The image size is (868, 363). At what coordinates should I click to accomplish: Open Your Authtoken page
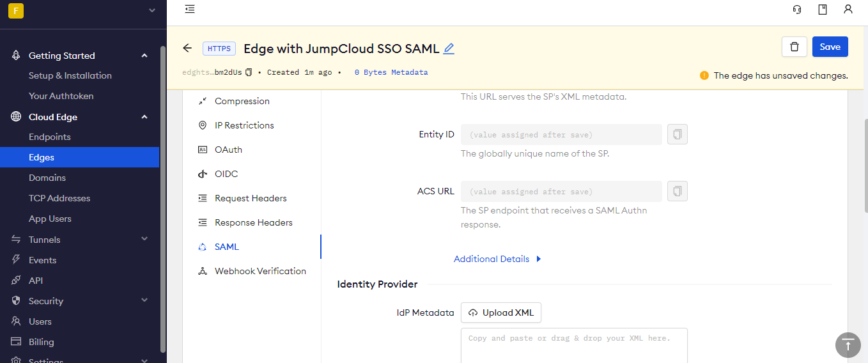(61, 96)
